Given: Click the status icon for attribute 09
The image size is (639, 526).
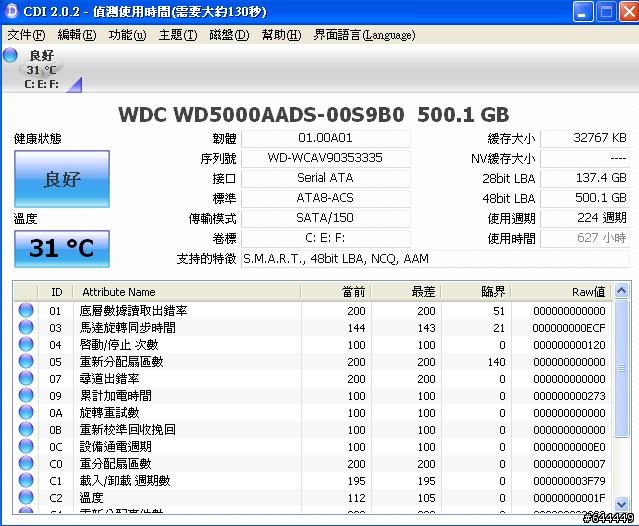Looking at the screenshot, I should pyautogui.click(x=26, y=395).
